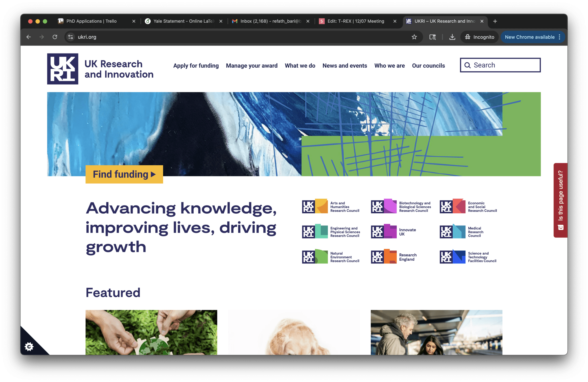Open featured article with puzzle globe image
The image size is (588, 382).
click(x=151, y=332)
